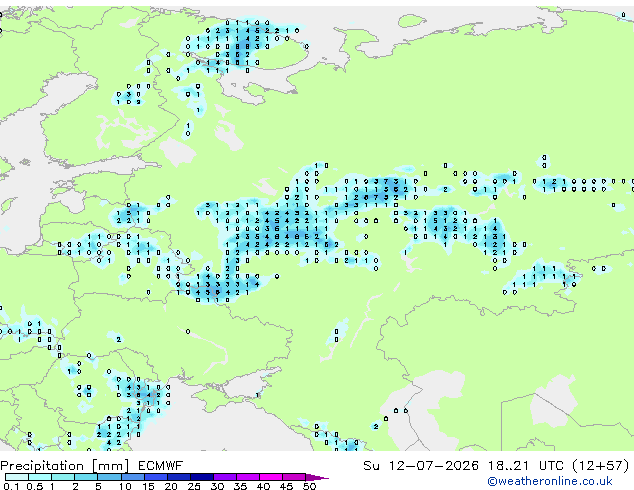Select the 1–2 mm legend swatch
This screenshot has height=490, width=634.
pyautogui.click(x=63, y=477)
